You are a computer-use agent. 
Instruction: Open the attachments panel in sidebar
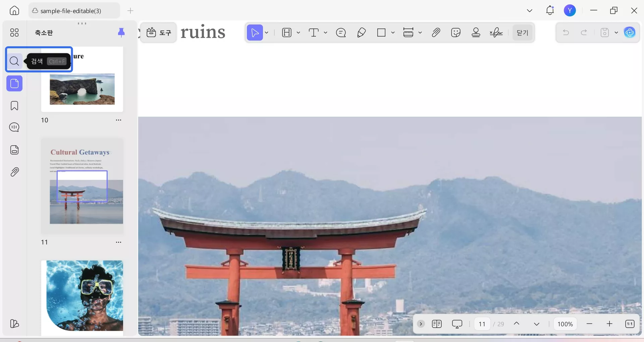pos(14,172)
